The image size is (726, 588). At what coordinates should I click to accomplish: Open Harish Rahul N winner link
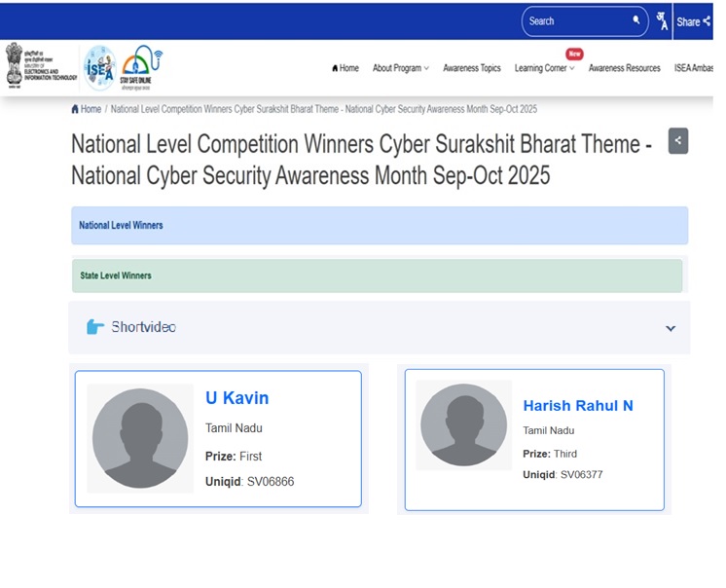pos(577,406)
